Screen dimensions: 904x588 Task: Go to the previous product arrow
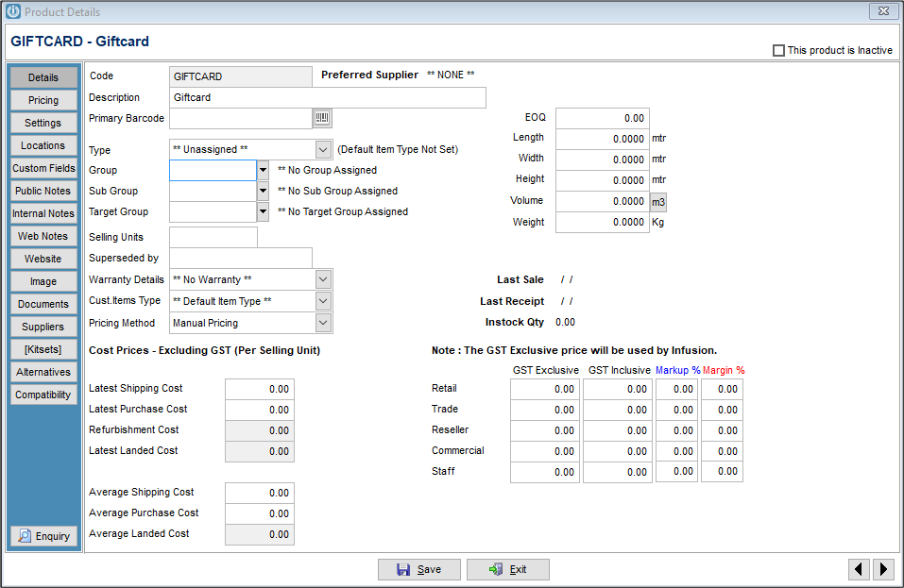859,569
